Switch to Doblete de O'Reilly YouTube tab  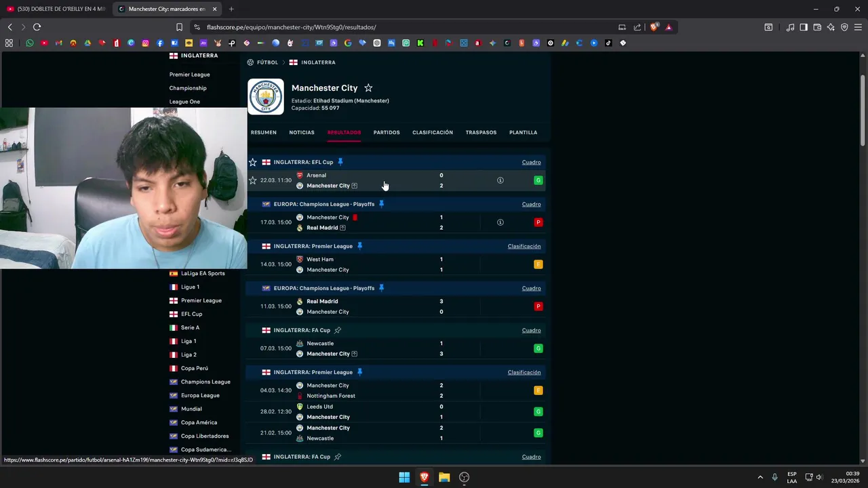point(56,9)
